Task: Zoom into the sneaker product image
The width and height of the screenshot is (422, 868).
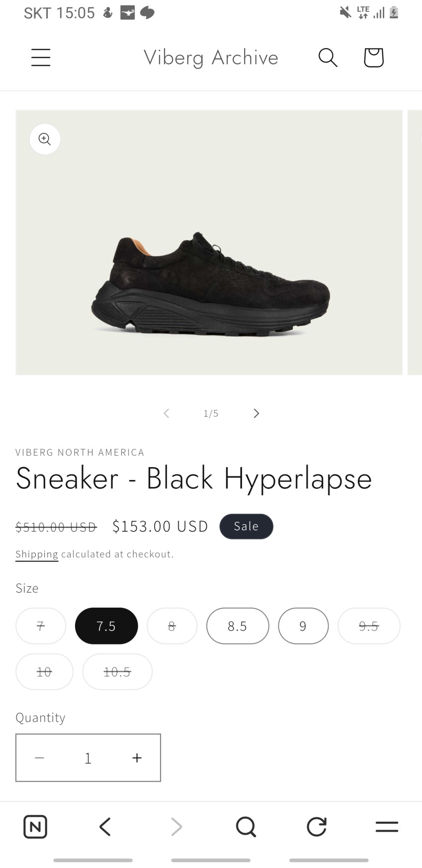Action: (x=45, y=139)
